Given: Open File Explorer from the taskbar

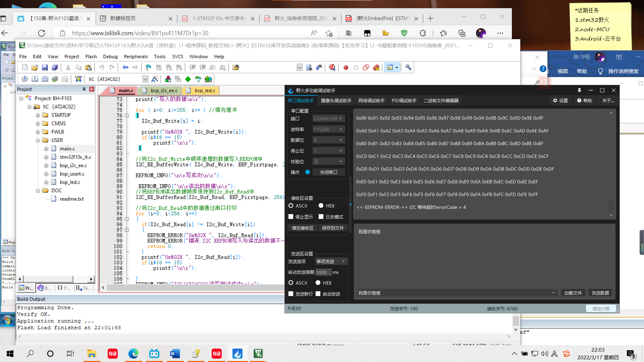Looking at the screenshot, I should 92,354.
